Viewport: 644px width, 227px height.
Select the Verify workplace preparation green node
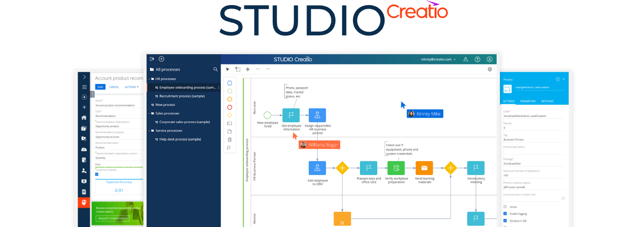396,168
